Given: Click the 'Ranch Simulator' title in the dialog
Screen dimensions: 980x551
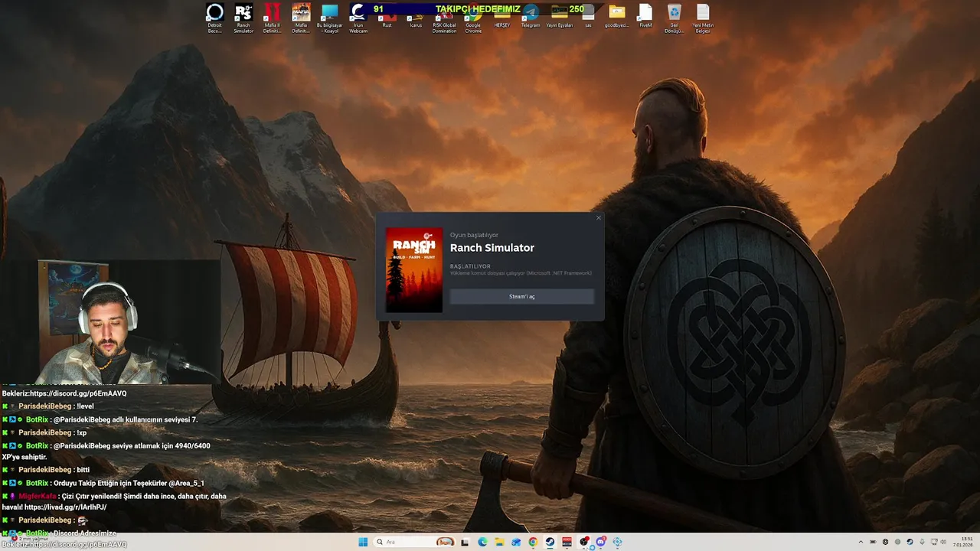Looking at the screenshot, I should click(492, 248).
